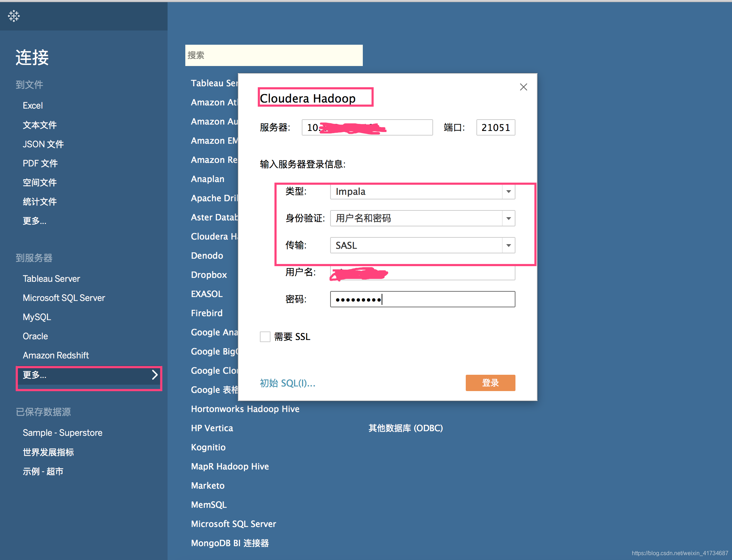Select Hortonworks Hadoop Hive connector
This screenshot has width=732, height=560.
click(x=245, y=409)
